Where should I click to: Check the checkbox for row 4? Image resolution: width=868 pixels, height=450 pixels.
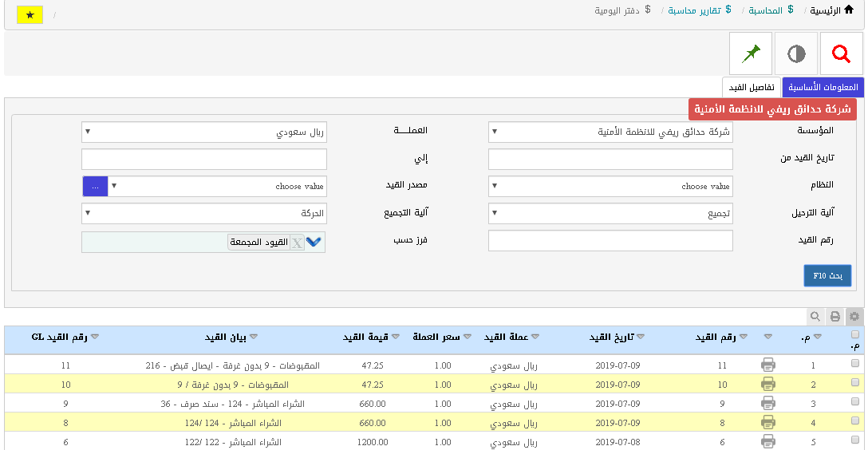coord(855,421)
